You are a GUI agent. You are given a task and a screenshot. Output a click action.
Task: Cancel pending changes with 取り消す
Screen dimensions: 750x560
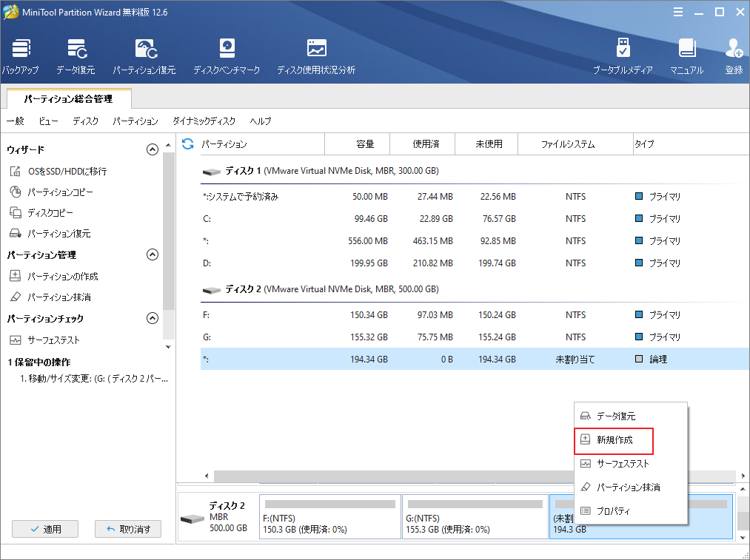tap(127, 529)
